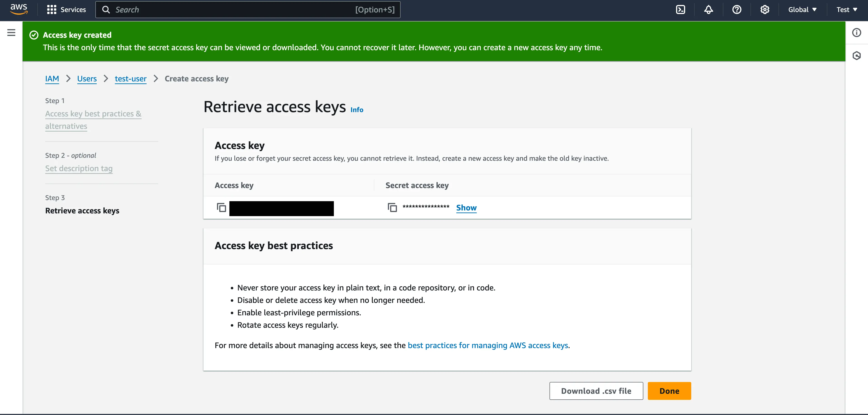Screen dimensions: 868x415
Task: Open the settings gear
Action: point(765,9)
